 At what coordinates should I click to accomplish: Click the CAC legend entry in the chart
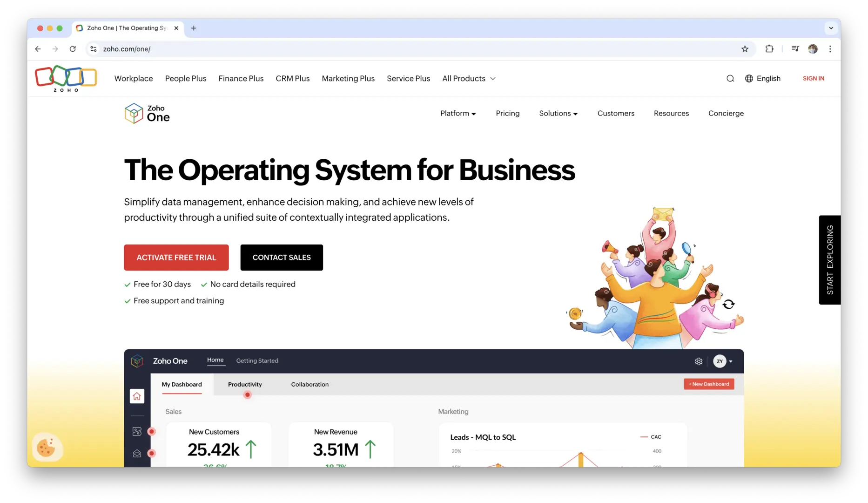(x=651, y=437)
